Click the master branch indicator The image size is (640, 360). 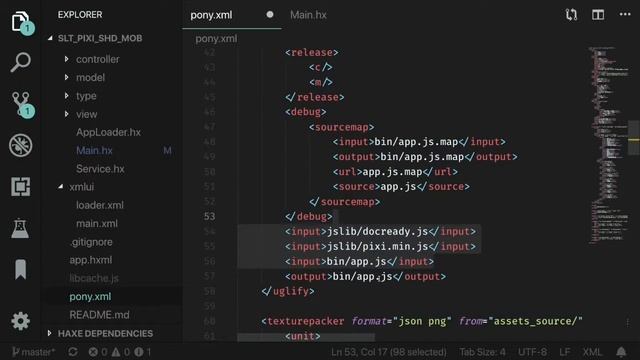[33, 352]
